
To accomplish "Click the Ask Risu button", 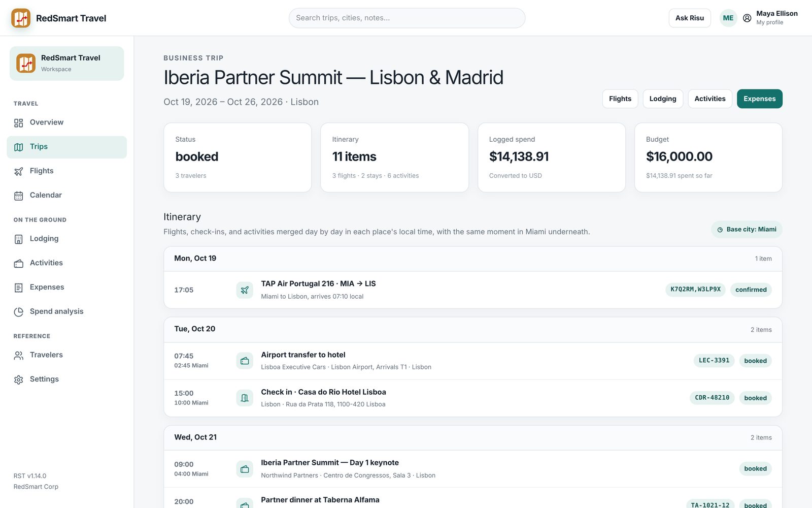I will click(x=690, y=18).
